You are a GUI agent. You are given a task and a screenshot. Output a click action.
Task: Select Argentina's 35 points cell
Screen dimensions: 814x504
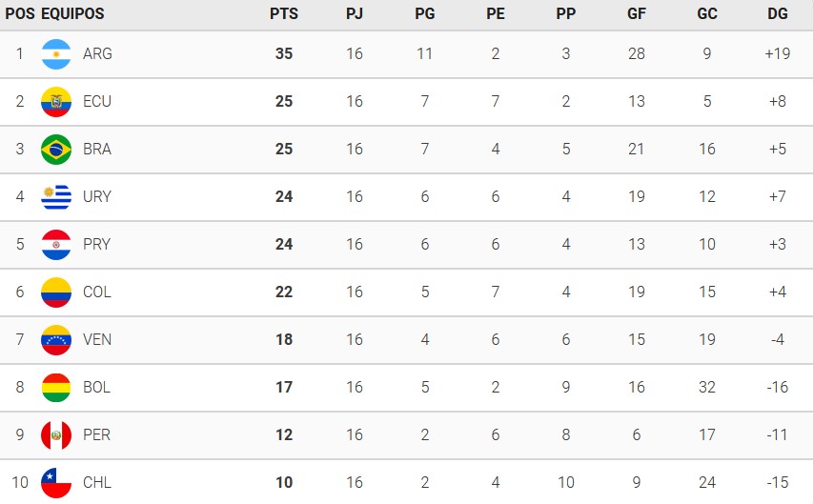coord(284,54)
